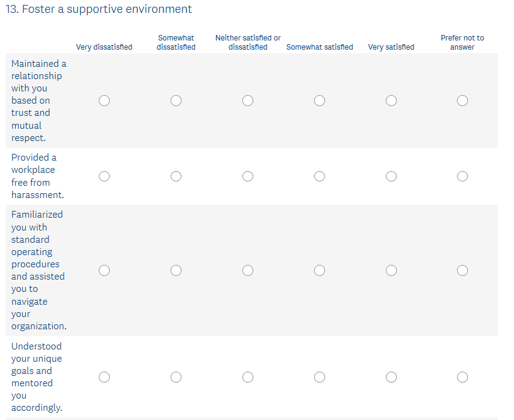
Task: Select Somewhat satisfied for workplace free from harassment
Action: (x=320, y=177)
